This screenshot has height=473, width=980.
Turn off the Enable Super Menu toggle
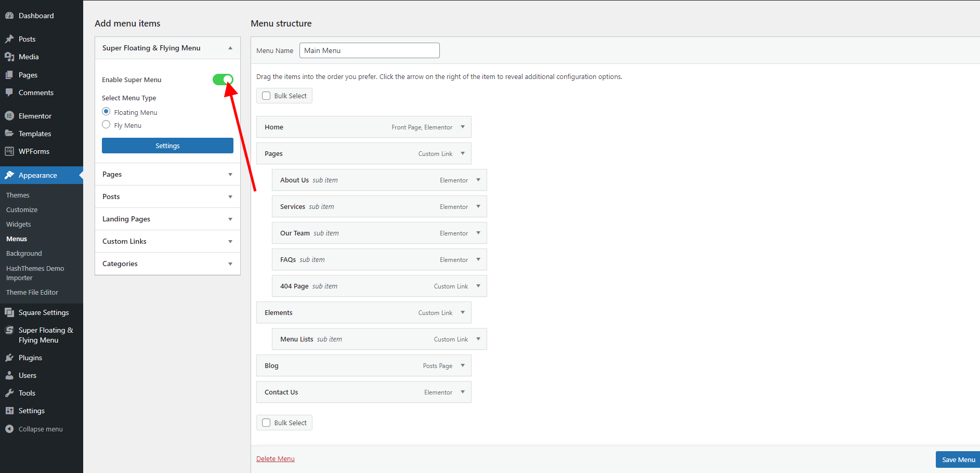point(223,80)
